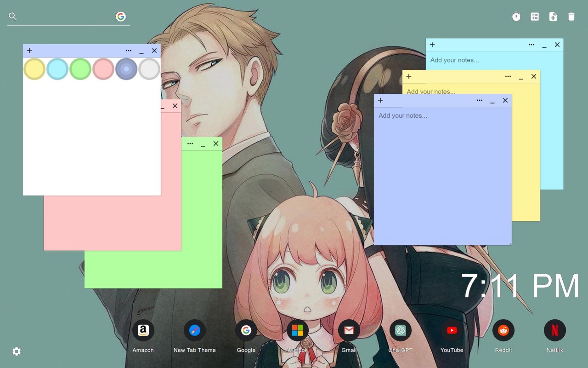Close the green sticky note
The height and width of the screenshot is (368, 588).
point(216,144)
